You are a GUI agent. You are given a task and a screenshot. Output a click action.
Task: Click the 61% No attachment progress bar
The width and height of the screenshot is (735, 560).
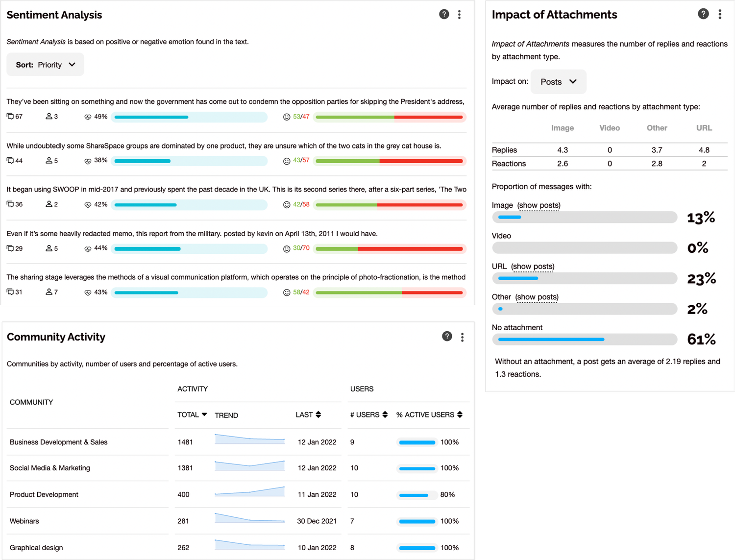584,339
